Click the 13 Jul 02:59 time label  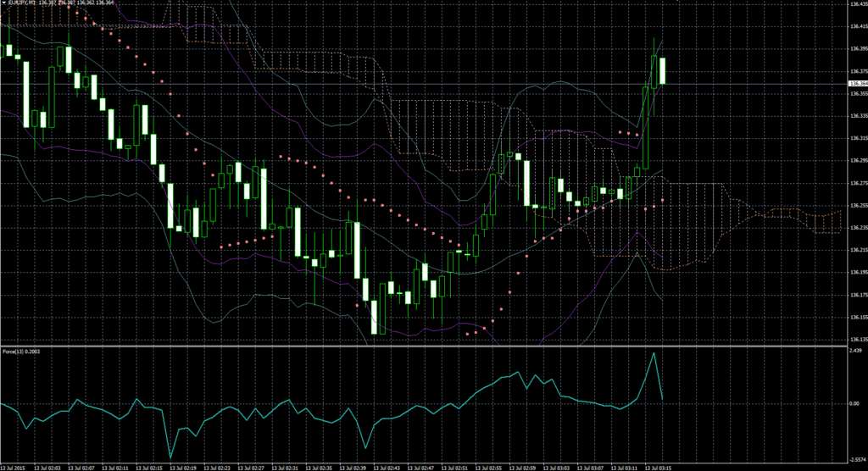coord(522,468)
